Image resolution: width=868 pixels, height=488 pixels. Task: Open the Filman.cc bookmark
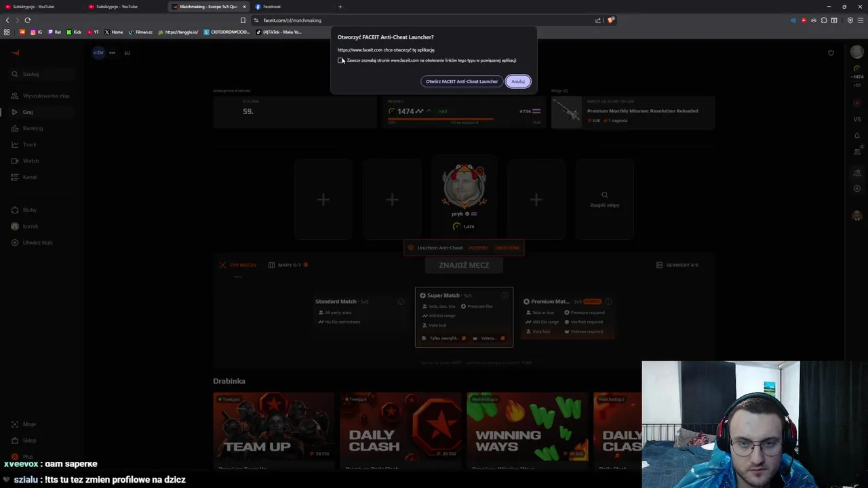pos(141,32)
